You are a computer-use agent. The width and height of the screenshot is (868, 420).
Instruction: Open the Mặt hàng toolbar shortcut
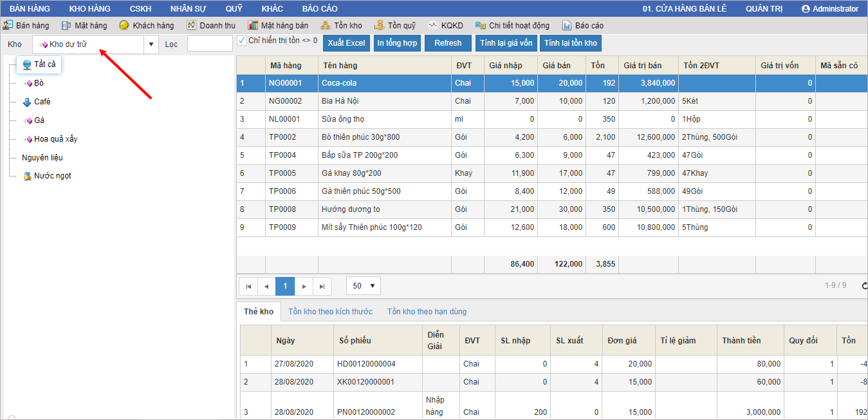[84, 26]
